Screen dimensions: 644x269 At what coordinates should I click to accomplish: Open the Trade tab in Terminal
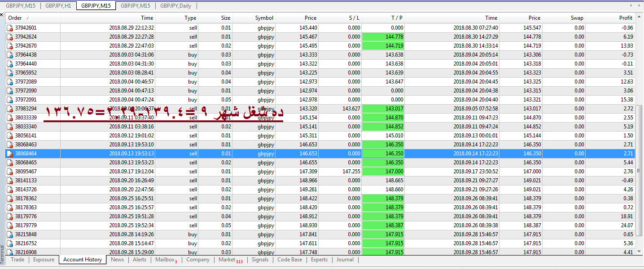point(18,260)
